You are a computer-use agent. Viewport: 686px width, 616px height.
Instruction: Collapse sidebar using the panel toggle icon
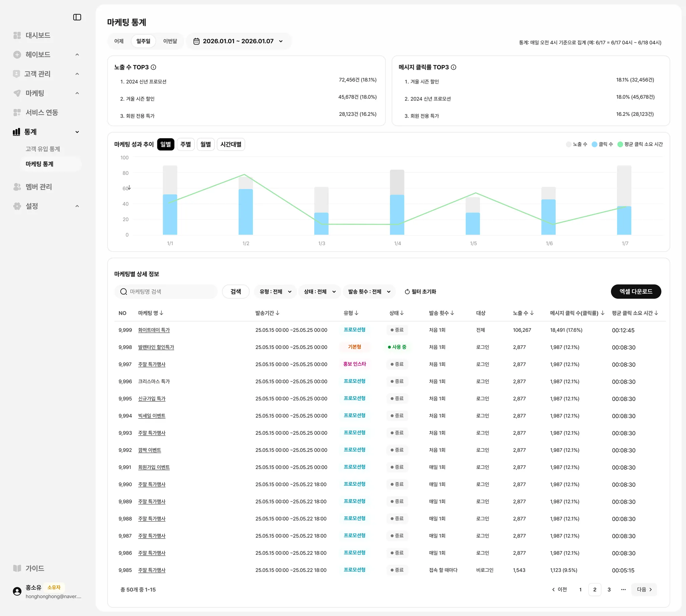(77, 17)
